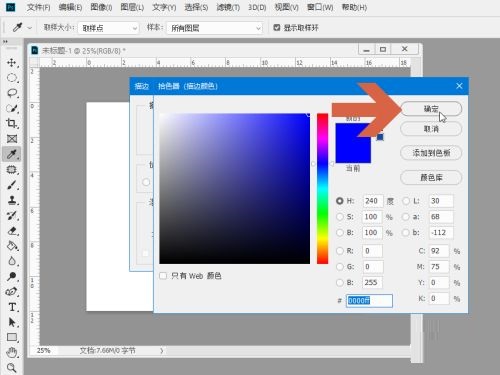Select the Hand tool
Image resolution: width=500 pixels, height=375 pixels.
(12, 352)
